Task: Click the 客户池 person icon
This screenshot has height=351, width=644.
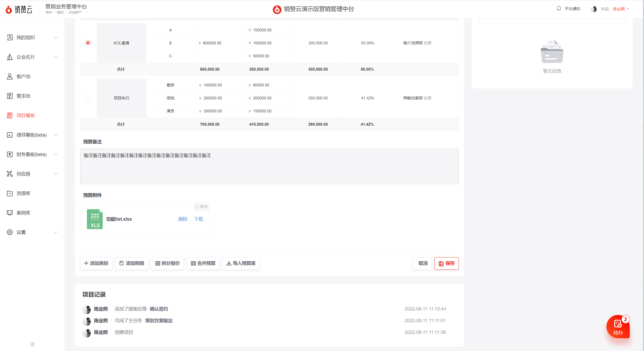Action: point(10,76)
